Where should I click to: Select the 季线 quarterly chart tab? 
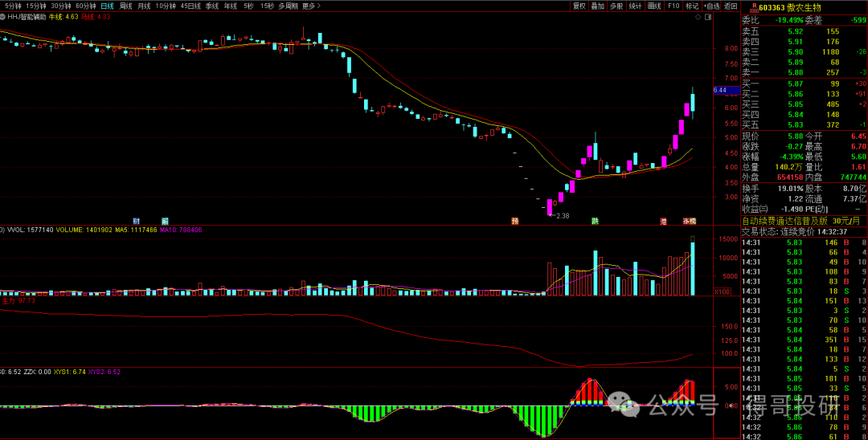click(x=211, y=6)
